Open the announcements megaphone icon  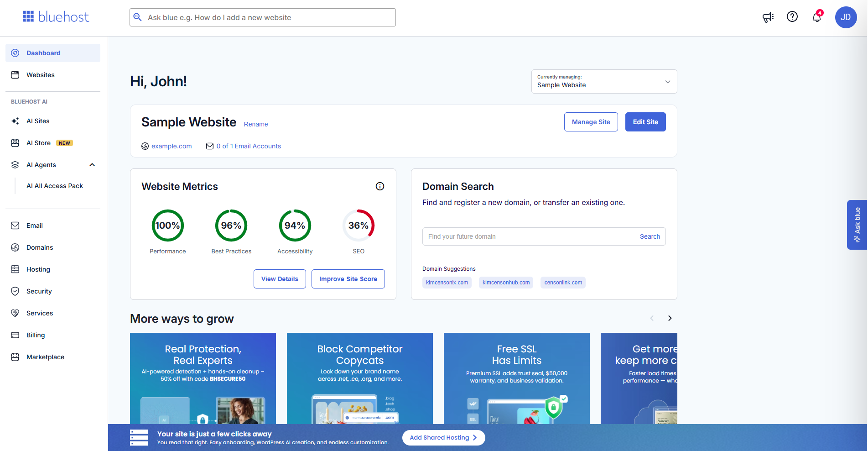768,17
